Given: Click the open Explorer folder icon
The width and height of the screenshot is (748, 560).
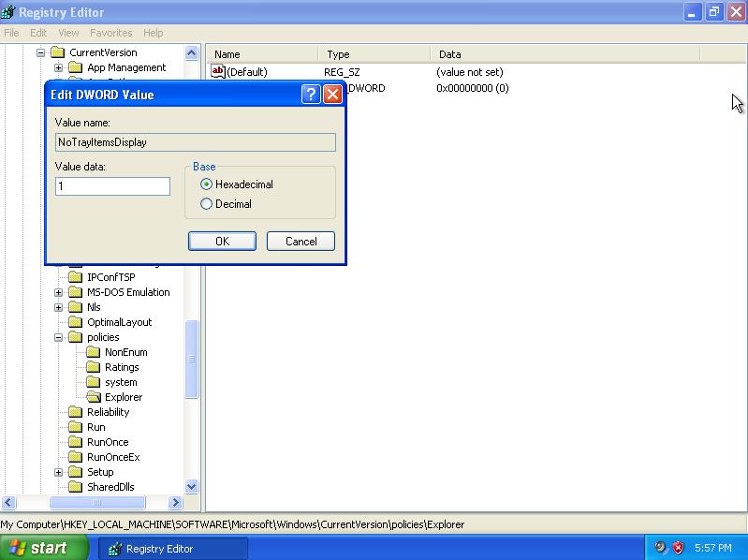Looking at the screenshot, I should [x=94, y=397].
